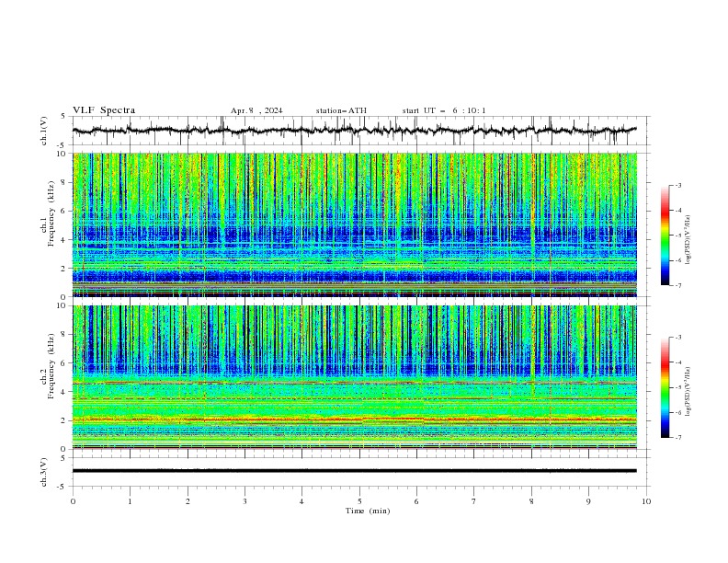The height and width of the screenshot is (563, 728).
Task: Click the ch.1 voltage waveform trace
Action: (354, 130)
